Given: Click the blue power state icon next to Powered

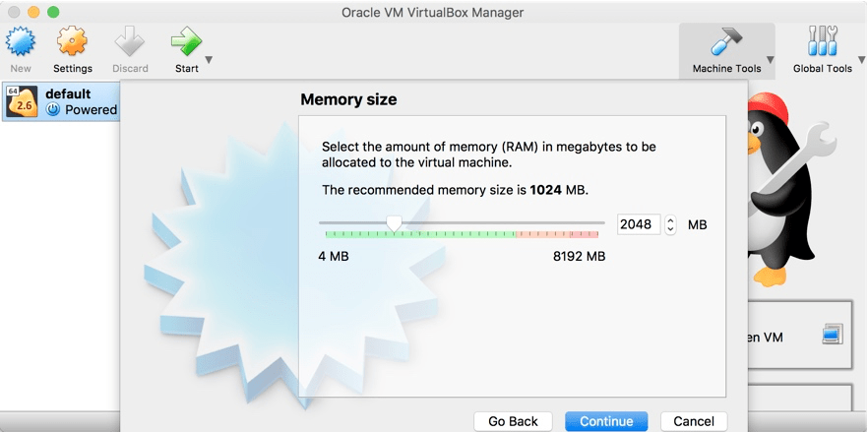Looking at the screenshot, I should pos(52,109).
